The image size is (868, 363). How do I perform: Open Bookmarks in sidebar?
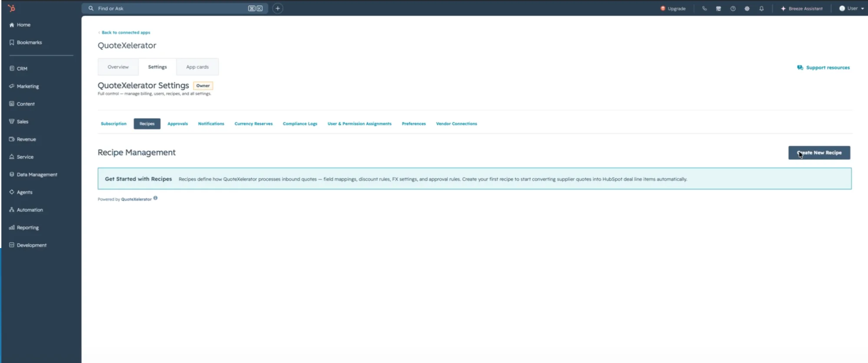point(26,43)
